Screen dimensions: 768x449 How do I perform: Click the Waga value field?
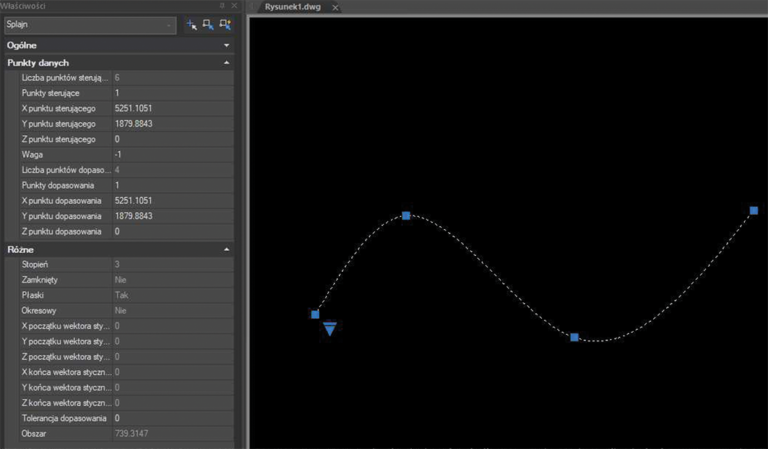[170, 154]
